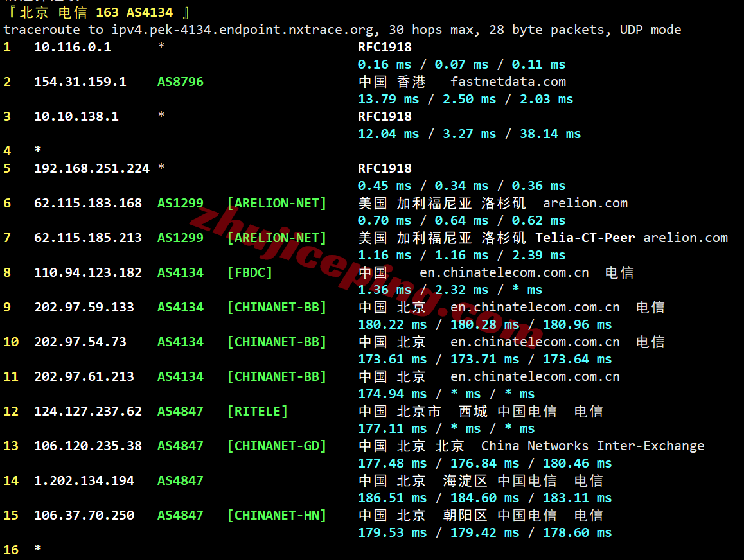This screenshot has height=560, width=744.
Task: Click IP 202.97.59.133
Action: pos(84,307)
